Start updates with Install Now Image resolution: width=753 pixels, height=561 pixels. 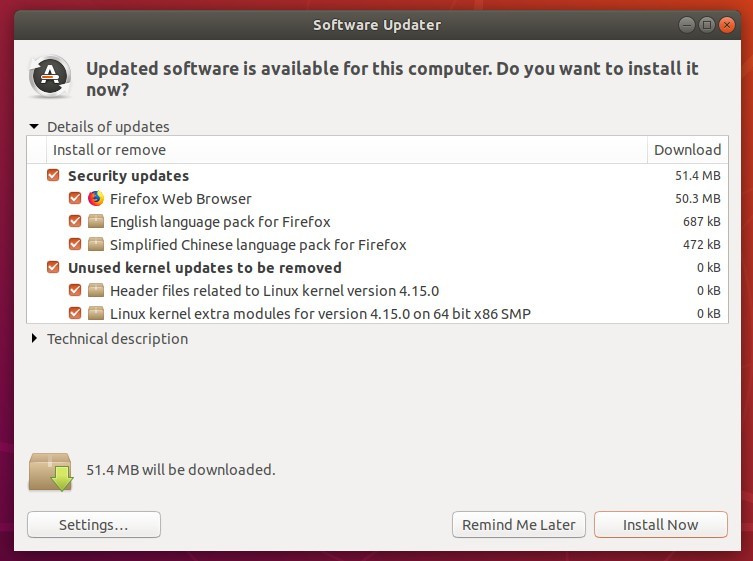click(661, 524)
